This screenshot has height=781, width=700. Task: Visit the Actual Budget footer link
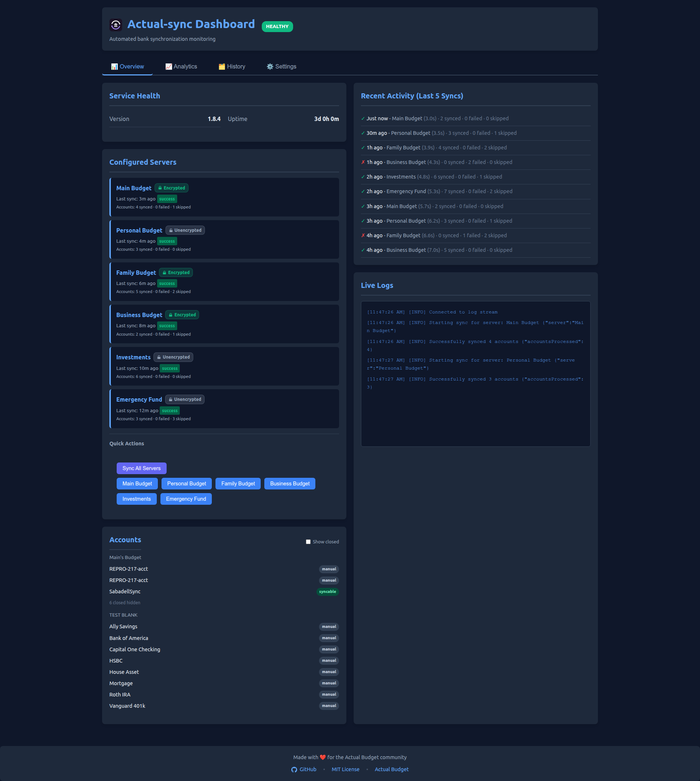coord(392,769)
